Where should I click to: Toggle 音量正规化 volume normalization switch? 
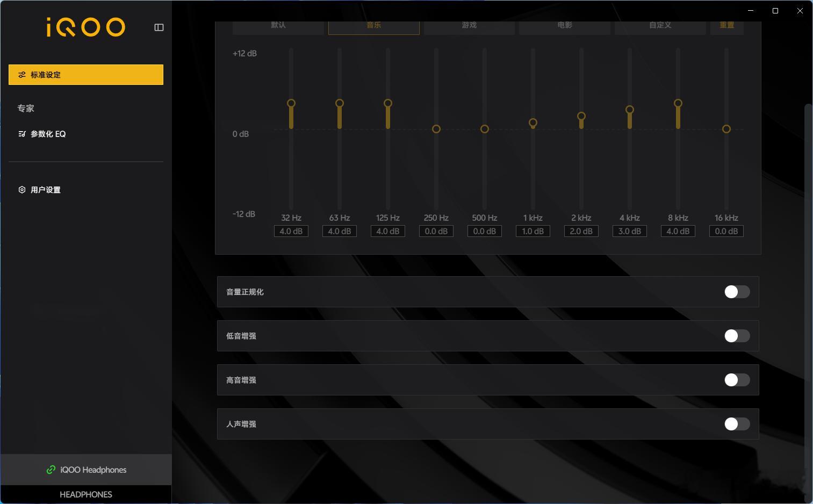737,292
